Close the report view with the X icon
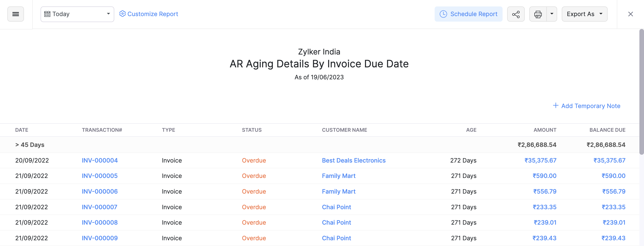 [630, 14]
